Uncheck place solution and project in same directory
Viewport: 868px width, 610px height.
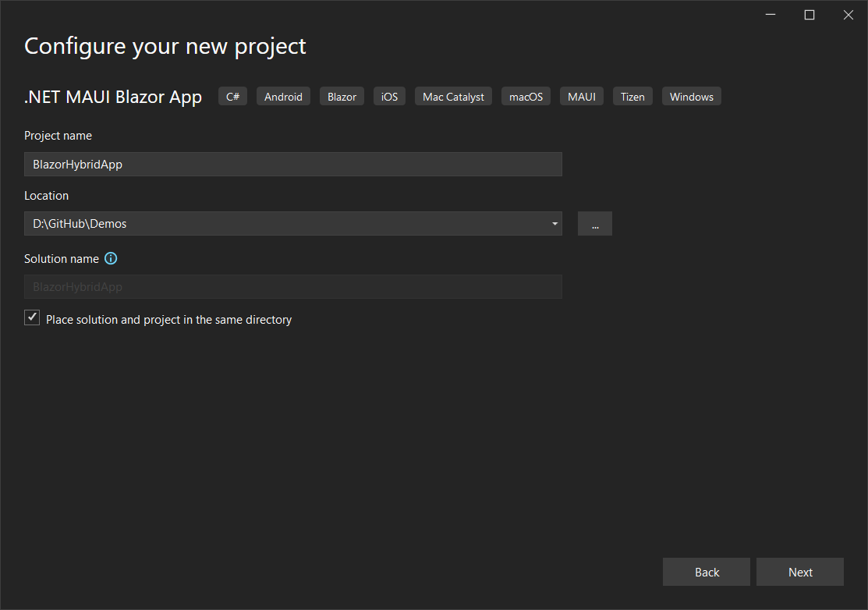click(32, 317)
